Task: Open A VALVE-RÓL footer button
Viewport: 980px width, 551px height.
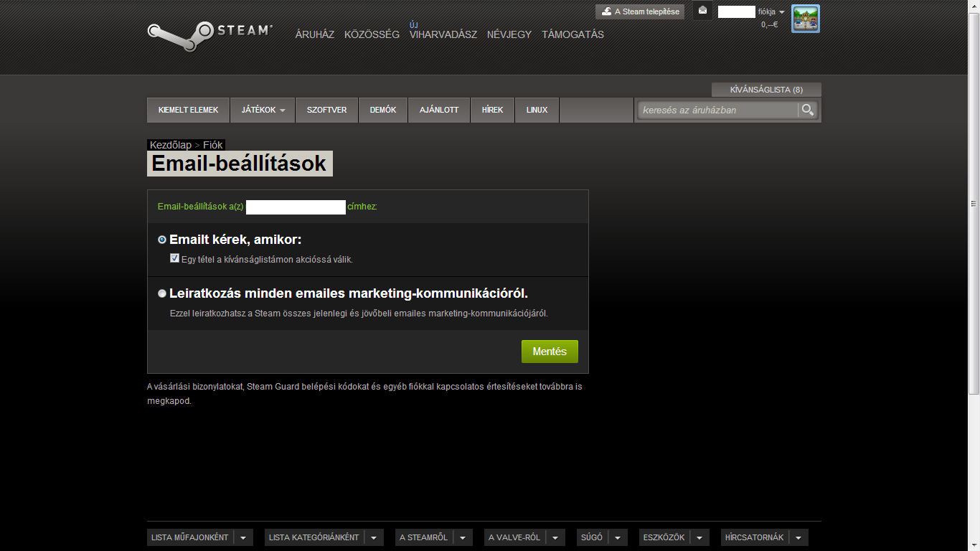Action: (x=514, y=537)
